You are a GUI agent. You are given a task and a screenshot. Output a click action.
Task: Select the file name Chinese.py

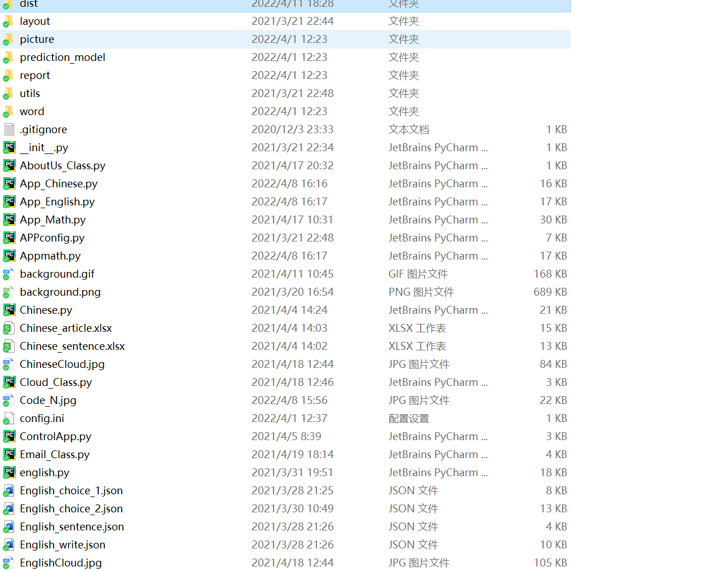[x=46, y=310]
